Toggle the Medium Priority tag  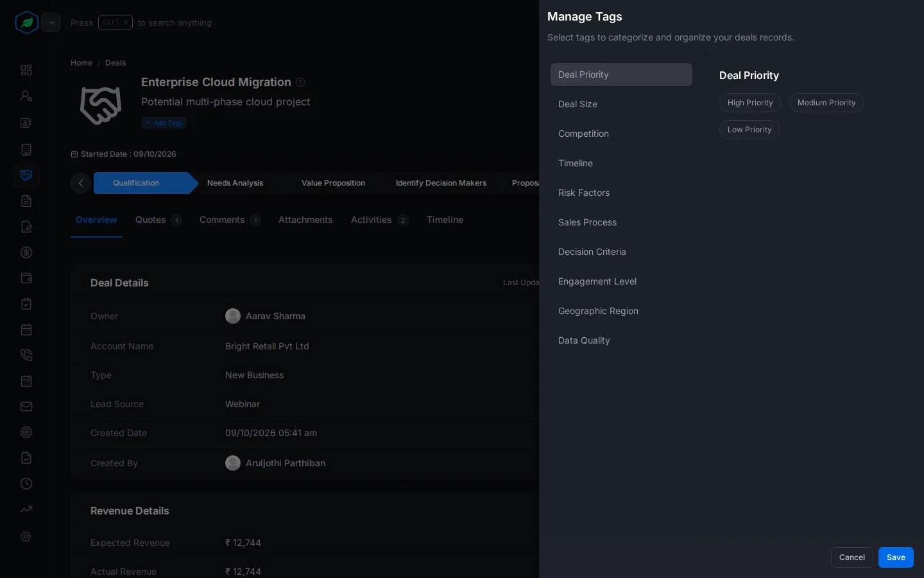point(826,103)
